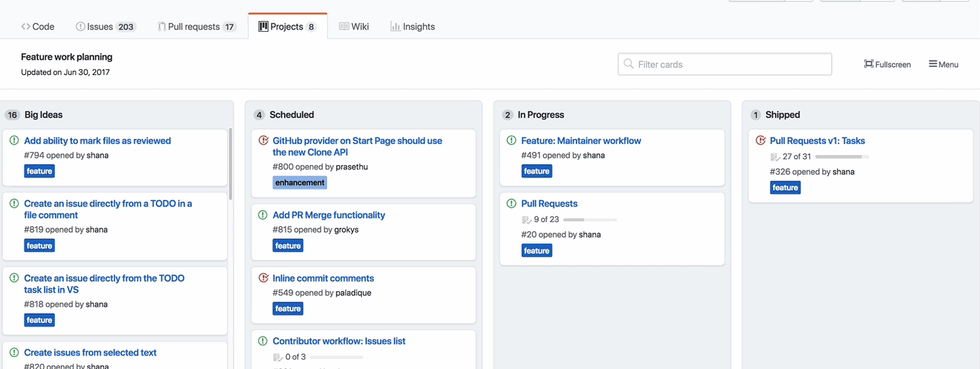Click the enhancement label on issue #800

[300, 183]
